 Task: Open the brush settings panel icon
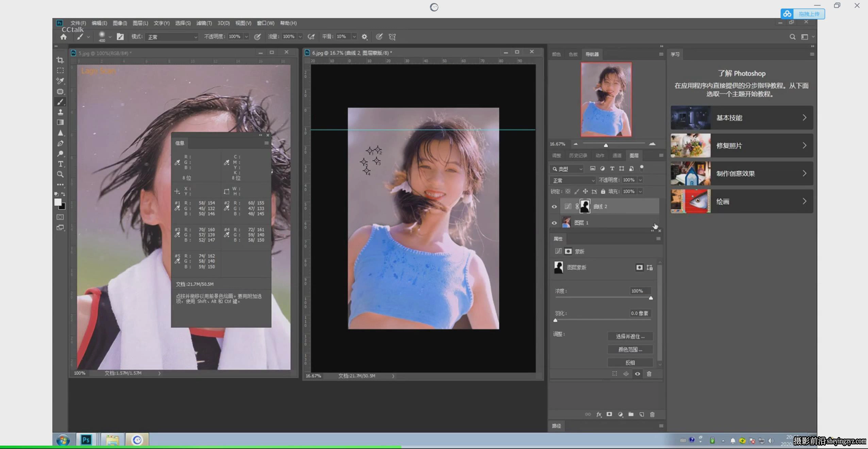(120, 37)
